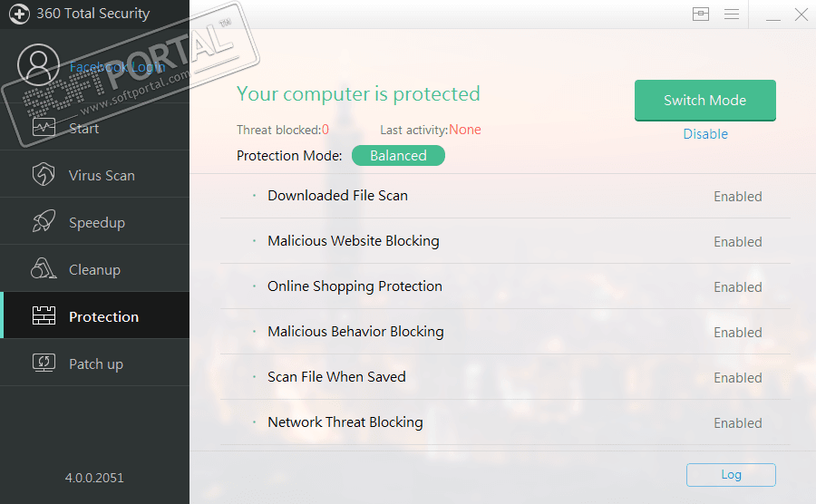Toggle Downloaded File Scan Enabled status

click(737, 197)
